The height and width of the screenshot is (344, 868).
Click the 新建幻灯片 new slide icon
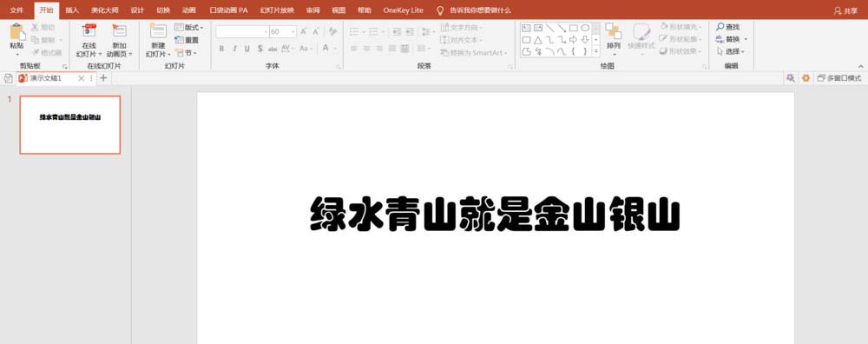tap(158, 31)
